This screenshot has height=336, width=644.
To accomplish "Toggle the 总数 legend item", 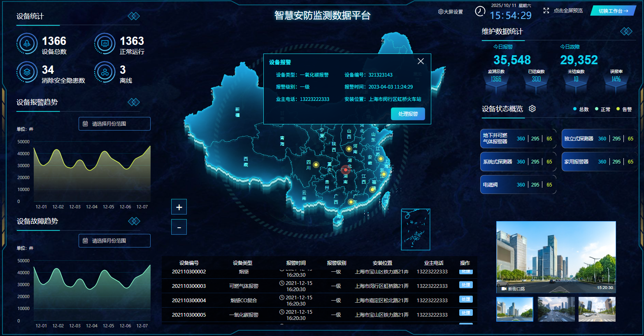I will pos(581,109).
